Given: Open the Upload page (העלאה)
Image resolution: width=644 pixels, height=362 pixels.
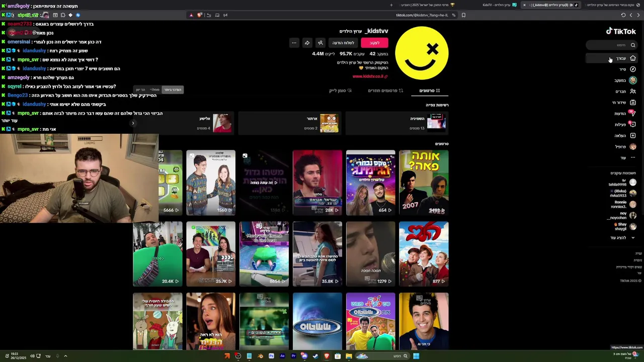Looking at the screenshot, I should tap(625, 136).
